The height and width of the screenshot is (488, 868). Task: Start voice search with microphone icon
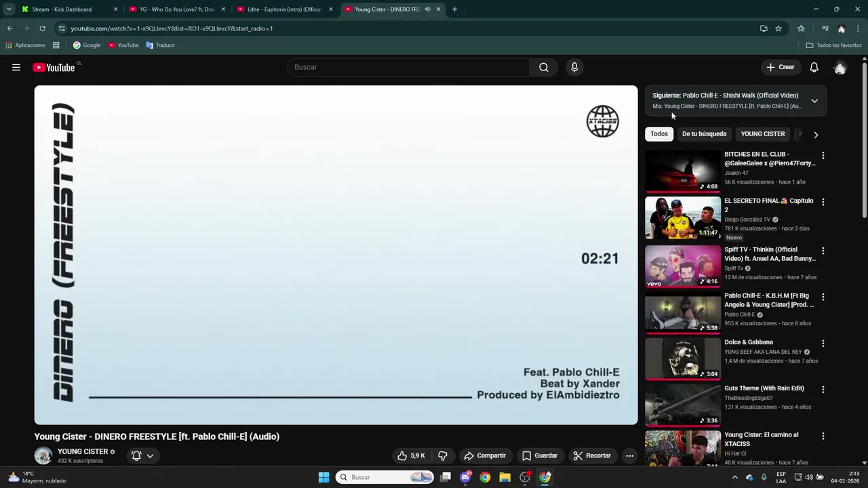point(574,67)
